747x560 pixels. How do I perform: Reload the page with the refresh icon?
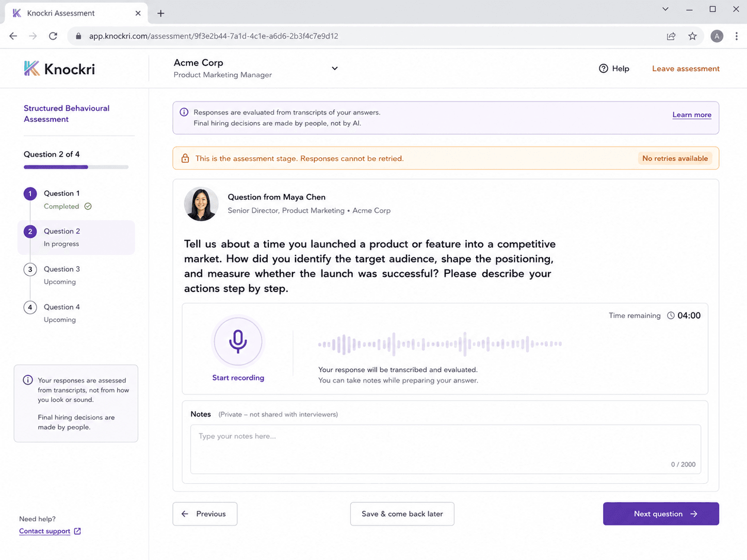tap(53, 36)
